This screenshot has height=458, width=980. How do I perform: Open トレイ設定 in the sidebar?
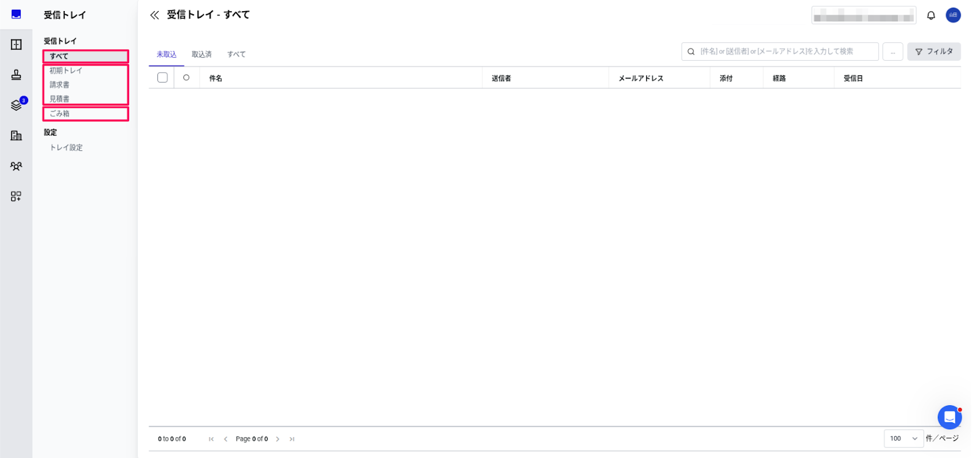tap(66, 148)
